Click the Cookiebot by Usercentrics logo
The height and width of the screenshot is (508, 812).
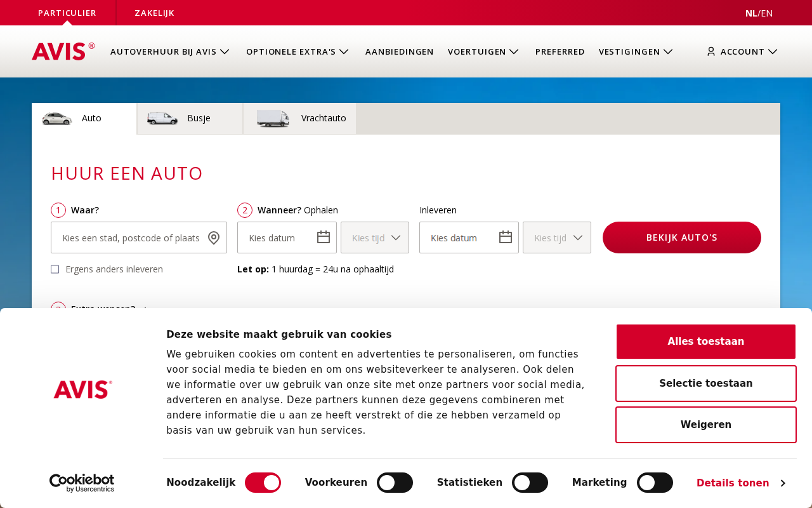point(82,483)
